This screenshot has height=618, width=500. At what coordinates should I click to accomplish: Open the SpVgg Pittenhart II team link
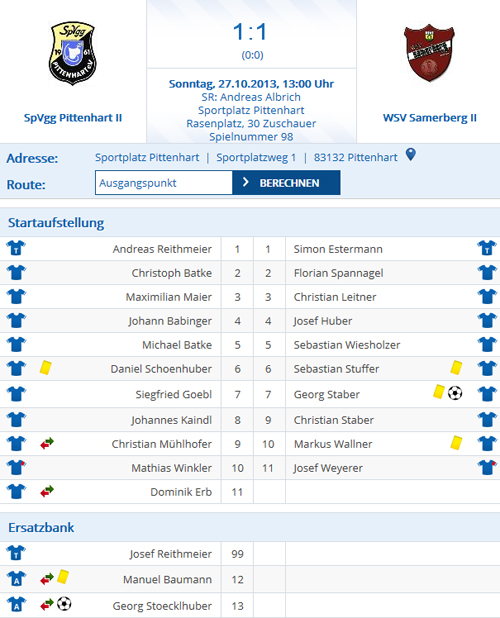pyautogui.click(x=73, y=118)
